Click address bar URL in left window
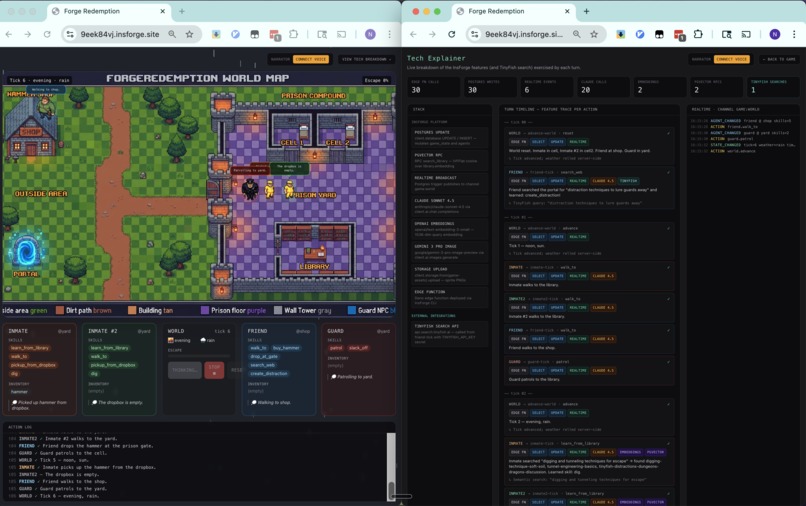 (x=120, y=34)
